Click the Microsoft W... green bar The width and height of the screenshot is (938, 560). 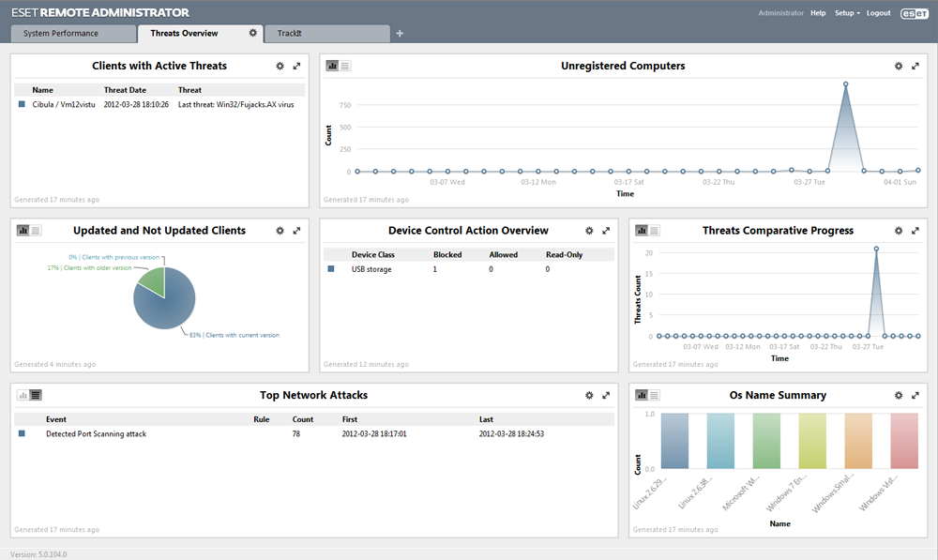[766, 441]
